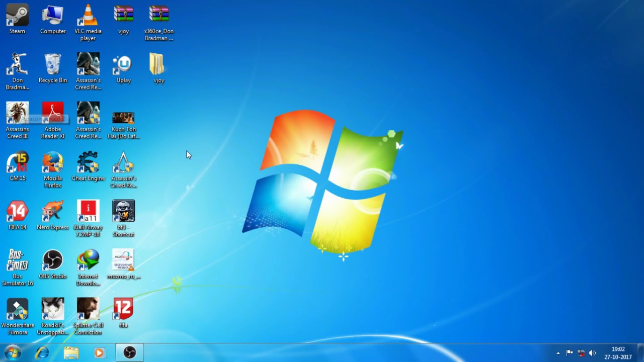Select the Bus Simulator 16 shortcut
The height and width of the screenshot is (362, 644).
point(17,267)
